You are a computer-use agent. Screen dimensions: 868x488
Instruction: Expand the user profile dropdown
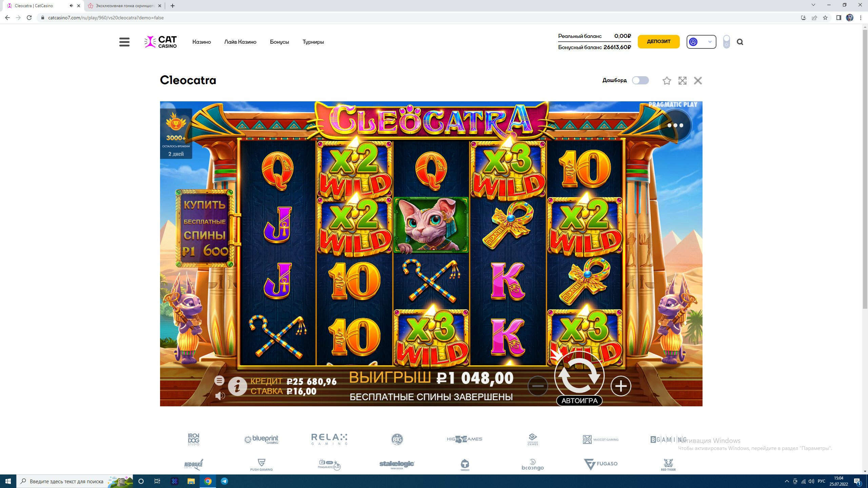pyautogui.click(x=701, y=42)
